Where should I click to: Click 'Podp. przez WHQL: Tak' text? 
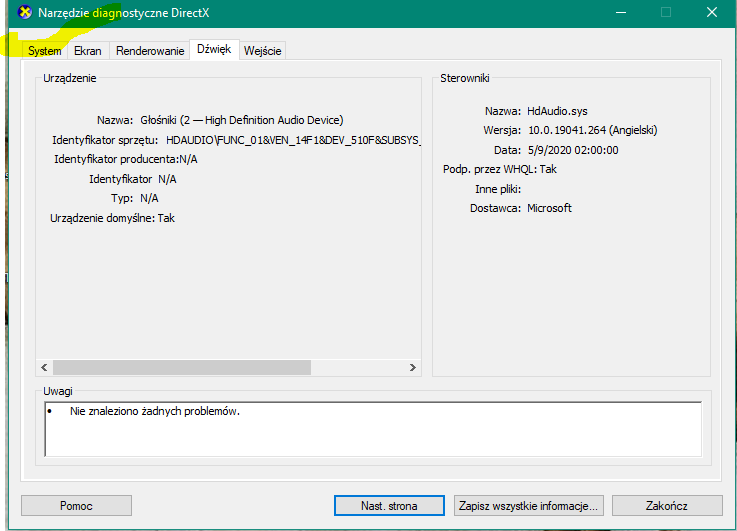[x=500, y=169]
